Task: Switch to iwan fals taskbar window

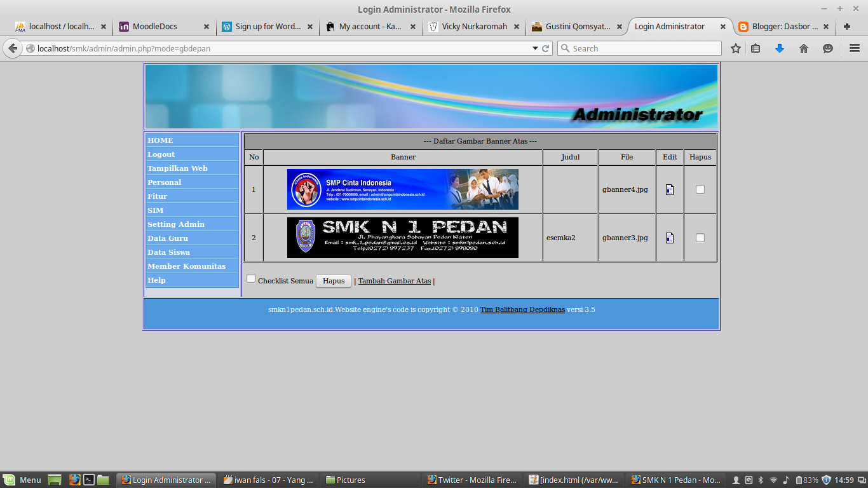Action: pyautogui.click(x=268, y=480)
